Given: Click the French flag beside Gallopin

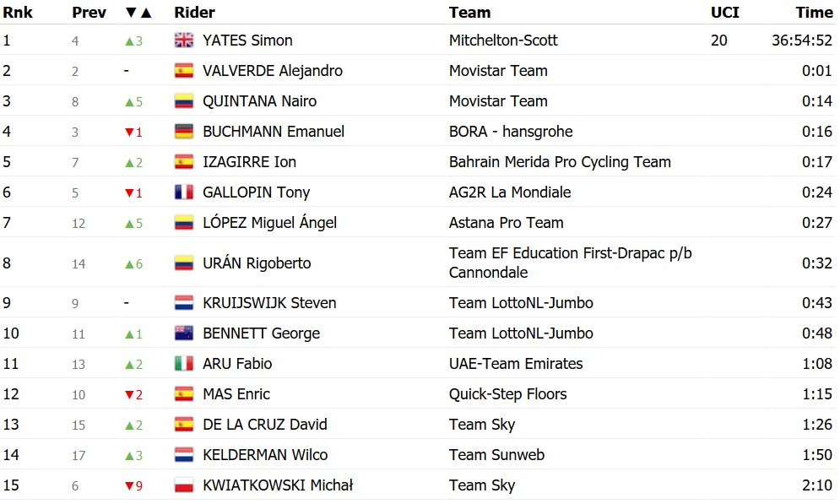Looking at the screenshot, I should click(183, 192).
